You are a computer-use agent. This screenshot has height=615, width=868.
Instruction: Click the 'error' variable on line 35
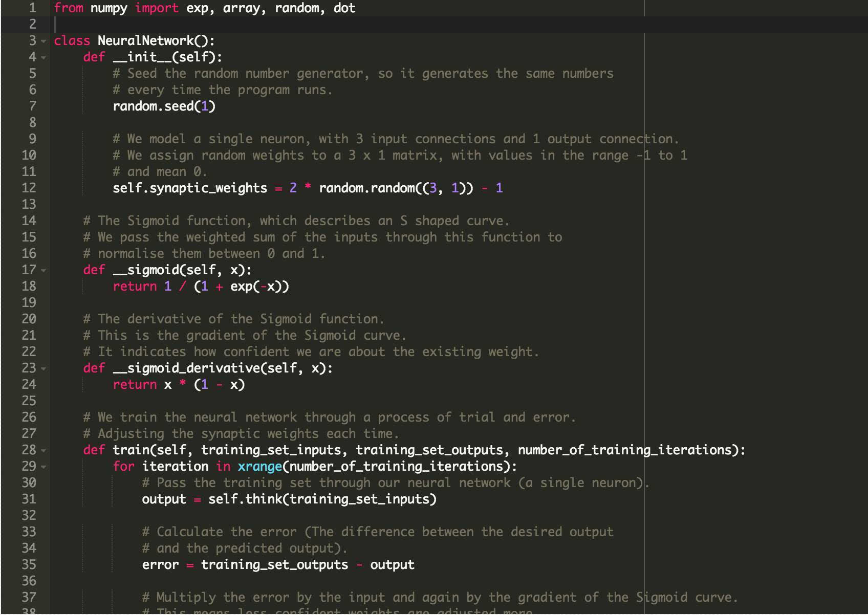click(160, 565)
